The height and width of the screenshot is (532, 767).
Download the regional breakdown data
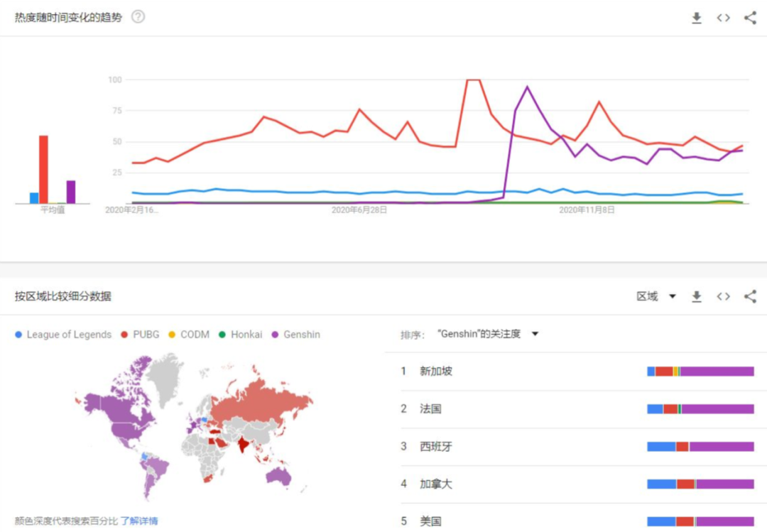click(x=697, y=296)
